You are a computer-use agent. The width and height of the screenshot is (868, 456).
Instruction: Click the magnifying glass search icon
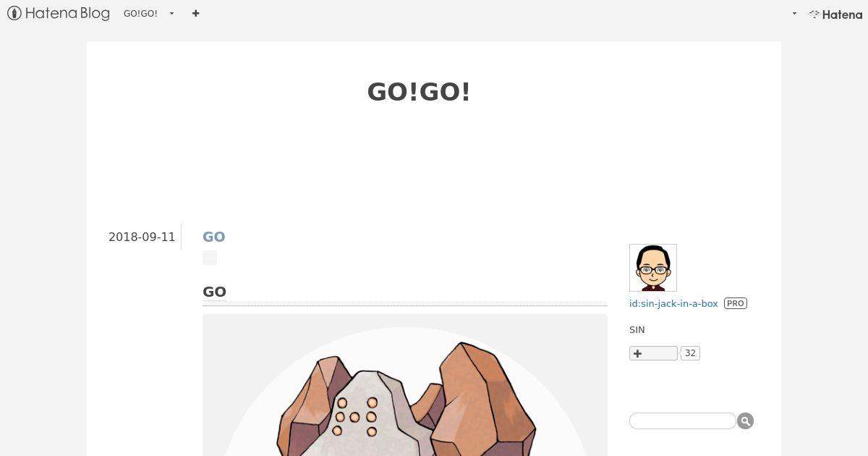[x=745, y=421]
